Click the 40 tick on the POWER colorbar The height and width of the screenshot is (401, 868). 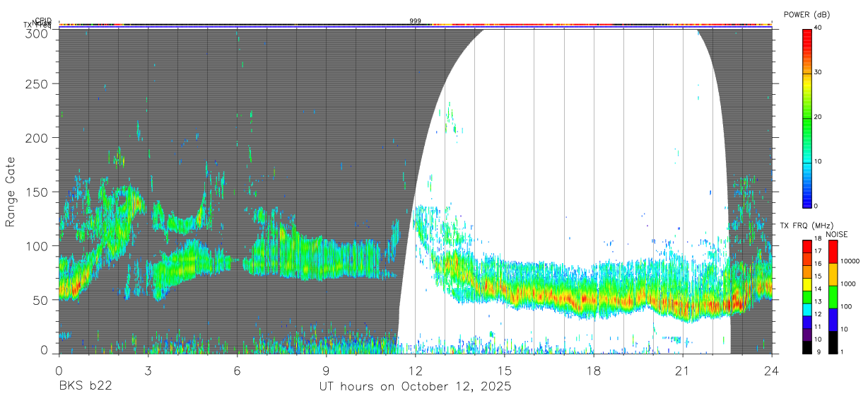click(x=819, y=28)
